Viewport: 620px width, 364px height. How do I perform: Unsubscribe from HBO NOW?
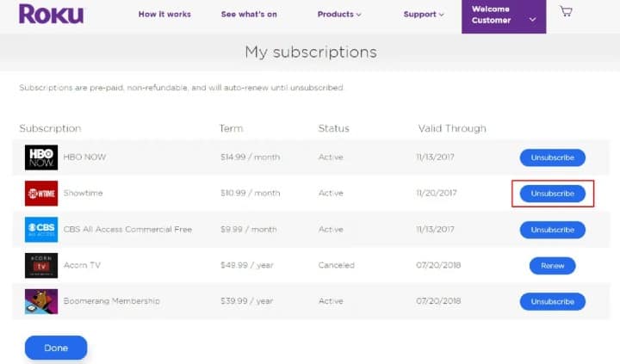tap(552, 157)
